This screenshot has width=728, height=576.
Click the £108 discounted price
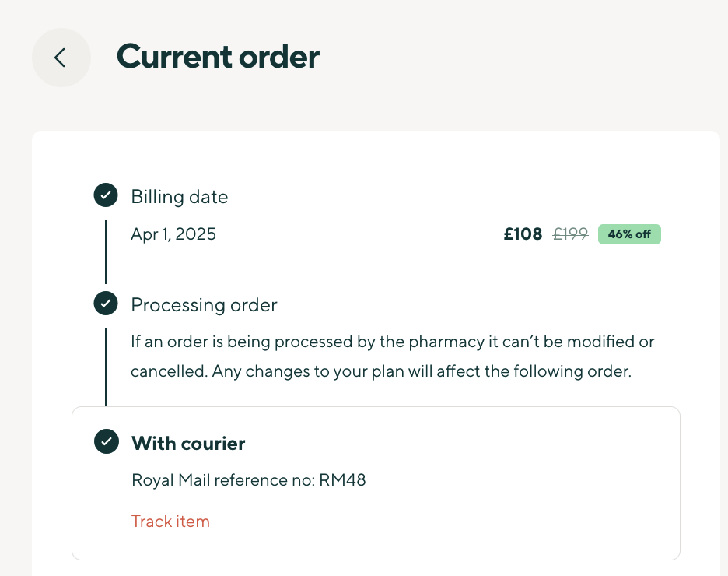(523, 234)
